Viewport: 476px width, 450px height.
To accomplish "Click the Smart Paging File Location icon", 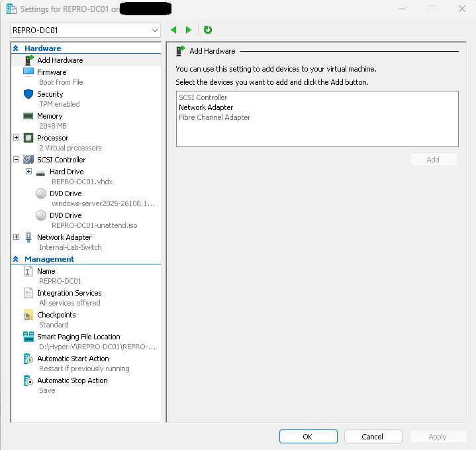I will tap(28, 337).
